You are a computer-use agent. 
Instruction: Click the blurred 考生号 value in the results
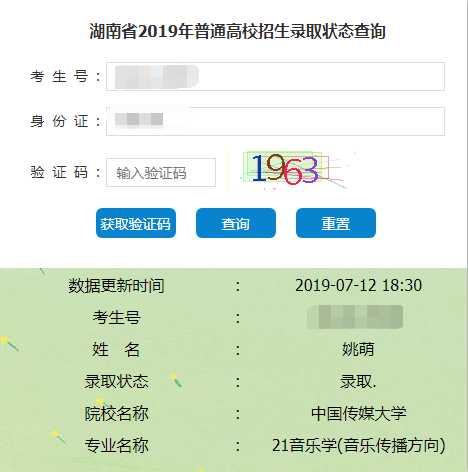click(355, 317)
